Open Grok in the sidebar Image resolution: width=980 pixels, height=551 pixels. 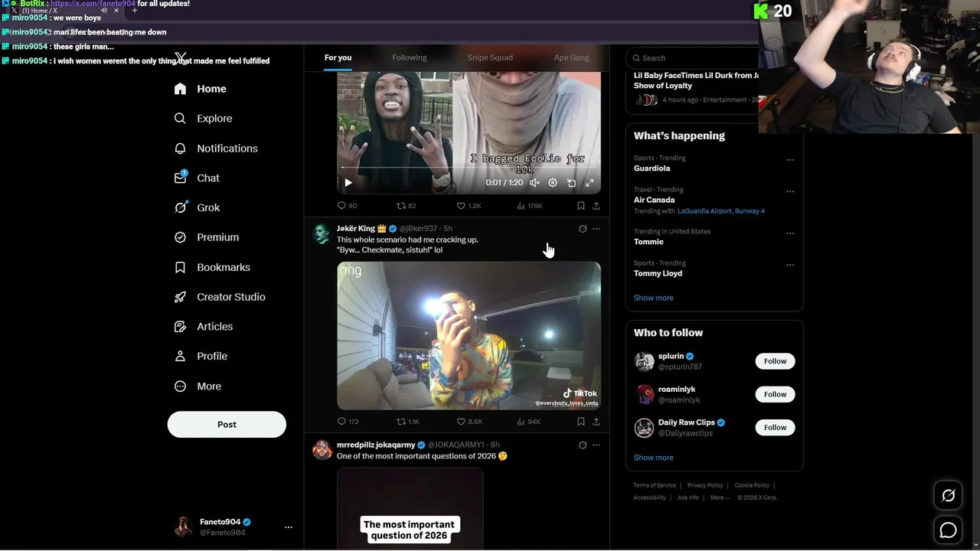pos(198,207)
